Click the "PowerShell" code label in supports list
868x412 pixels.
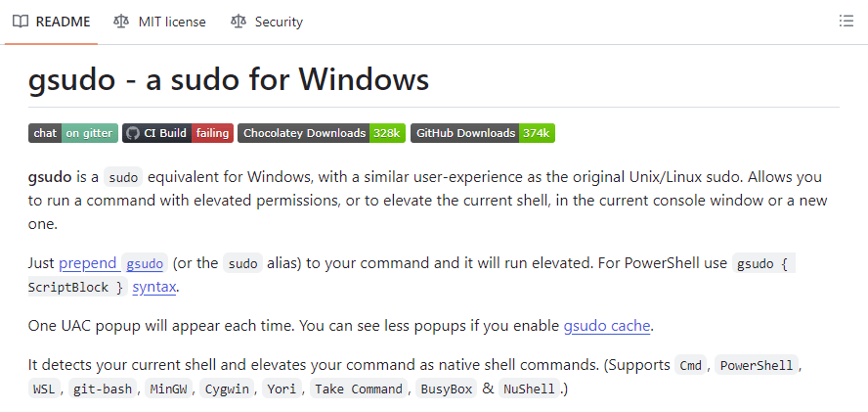point(757,365)
